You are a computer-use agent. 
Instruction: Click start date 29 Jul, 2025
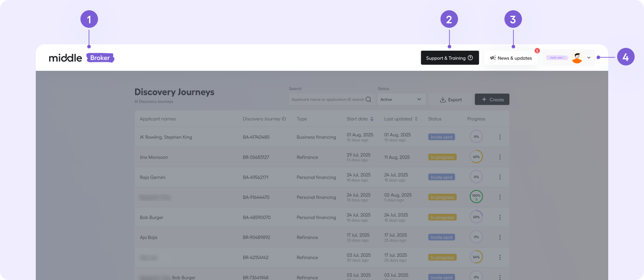359,155
